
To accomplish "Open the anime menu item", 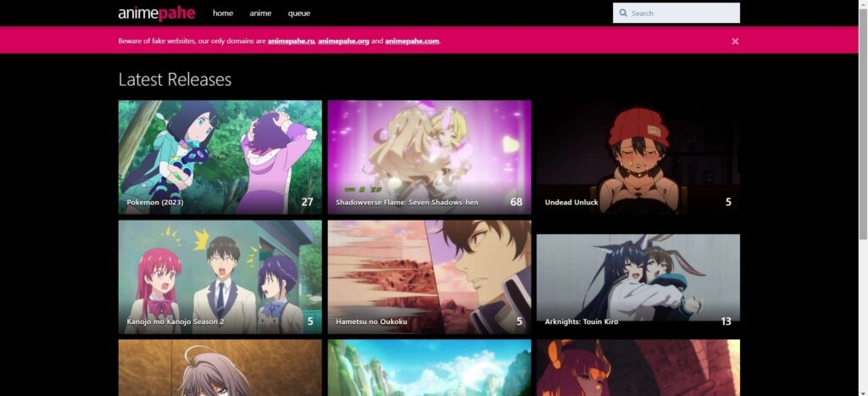I will [260, 14].
